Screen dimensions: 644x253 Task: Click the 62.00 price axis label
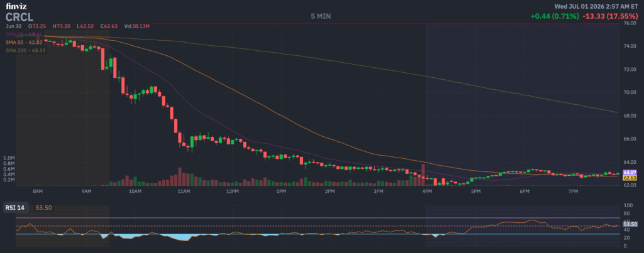click(x=630, y=185)
